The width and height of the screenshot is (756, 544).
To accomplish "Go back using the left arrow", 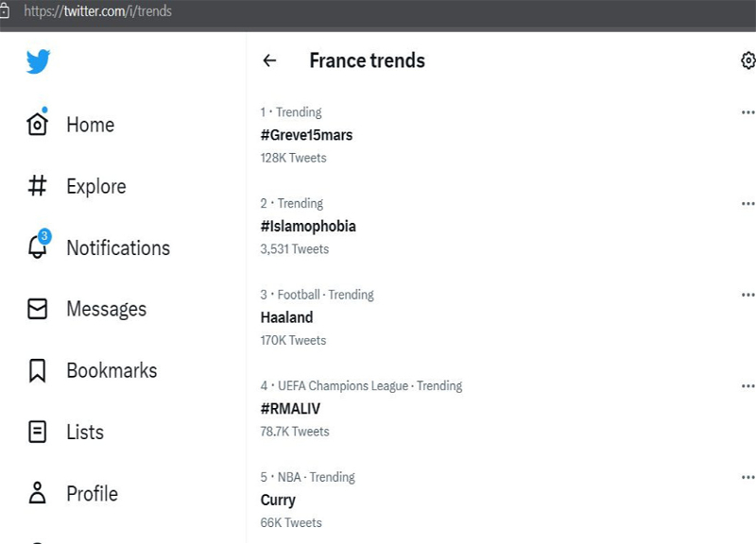I will click(269, 60).
